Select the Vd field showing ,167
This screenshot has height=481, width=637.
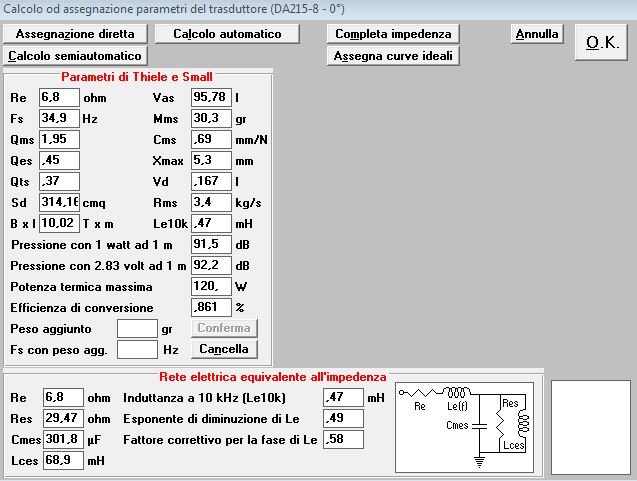(x=211, y=182)
